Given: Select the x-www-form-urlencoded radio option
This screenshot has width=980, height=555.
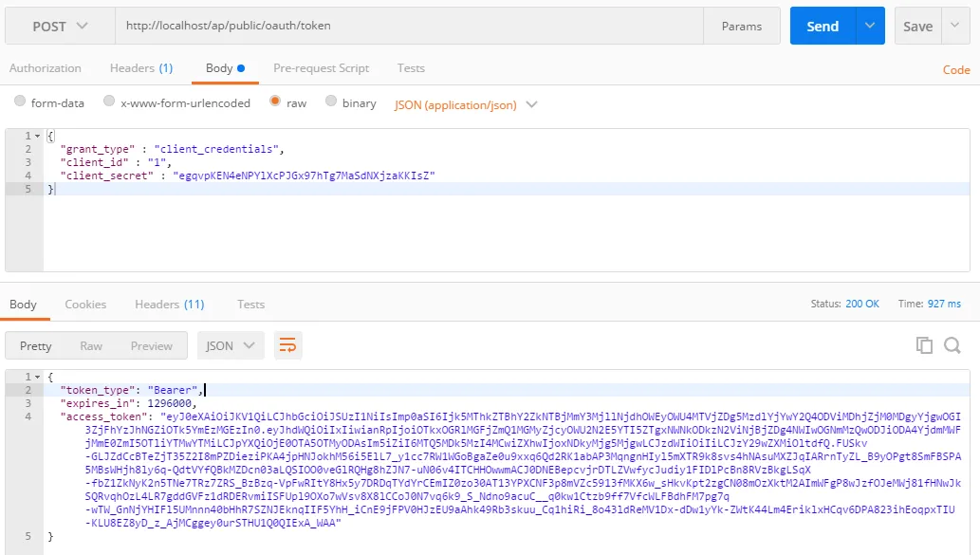Looking at the screenshot, I should click(109, 102).
